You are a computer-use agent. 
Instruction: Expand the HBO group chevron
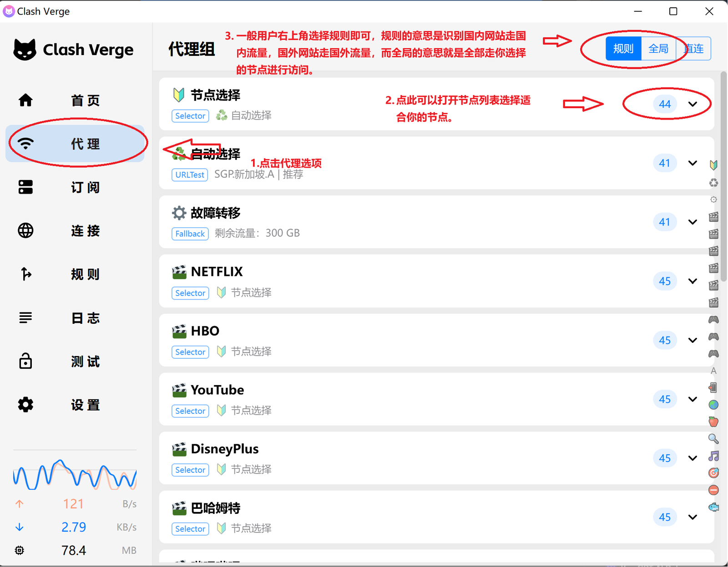click(x=693, y=341)
